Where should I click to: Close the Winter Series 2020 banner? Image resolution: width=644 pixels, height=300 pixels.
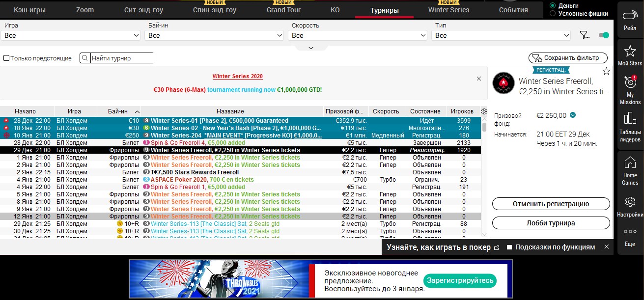tap(479, 79)
